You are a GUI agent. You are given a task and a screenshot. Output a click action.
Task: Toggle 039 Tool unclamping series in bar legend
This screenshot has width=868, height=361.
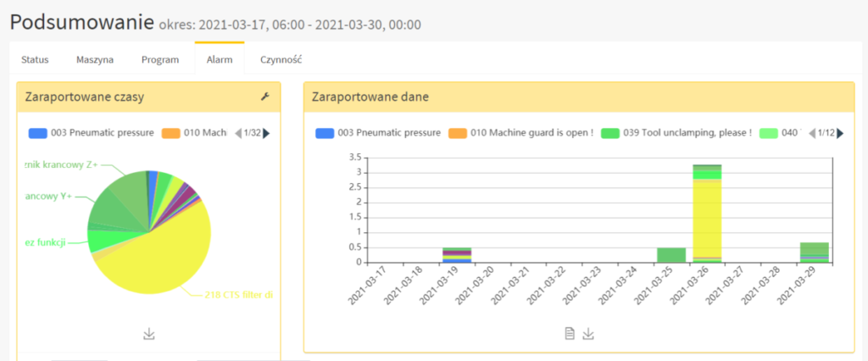(x=676, y=133)
